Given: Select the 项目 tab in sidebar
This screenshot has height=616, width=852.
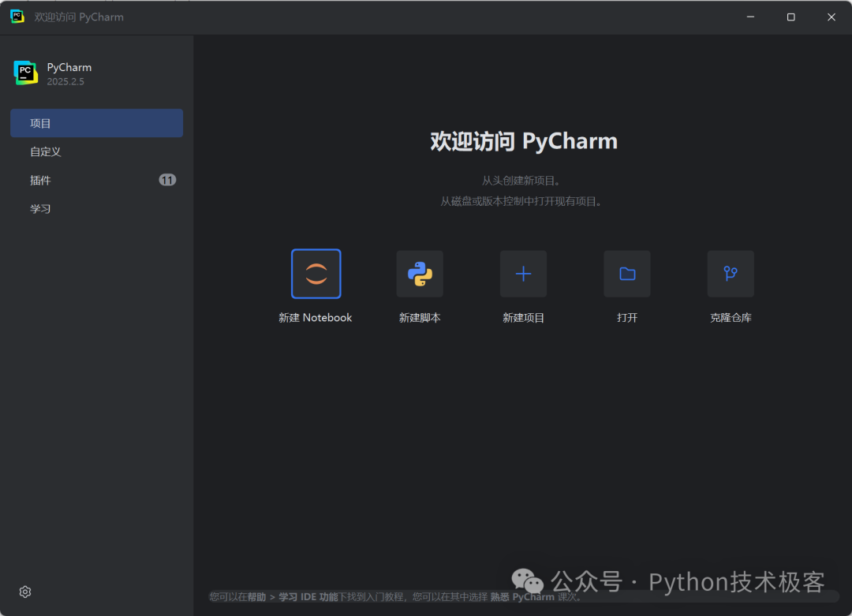Looking at the screenshot, I should (x=97, y=123).
